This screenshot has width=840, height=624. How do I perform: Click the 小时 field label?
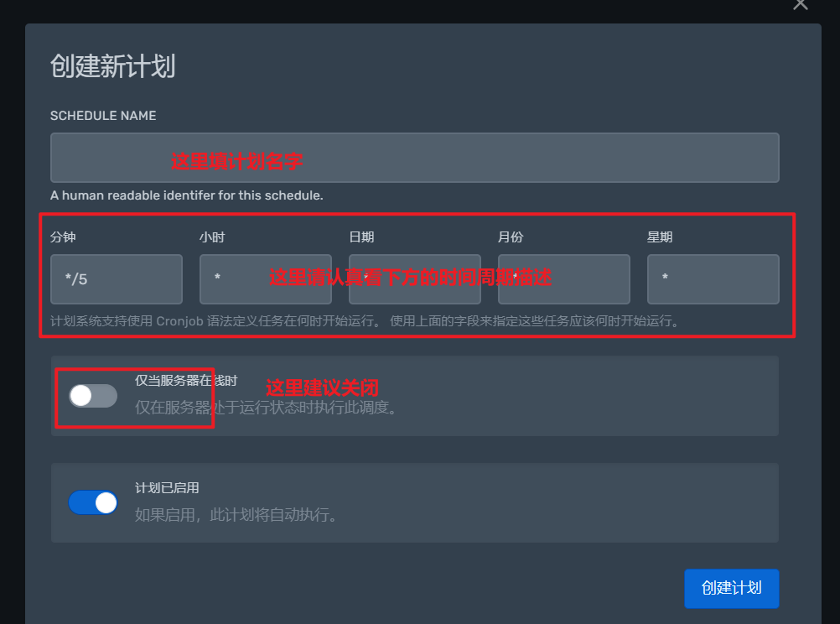pyautogui.click(x=212, y=237)
